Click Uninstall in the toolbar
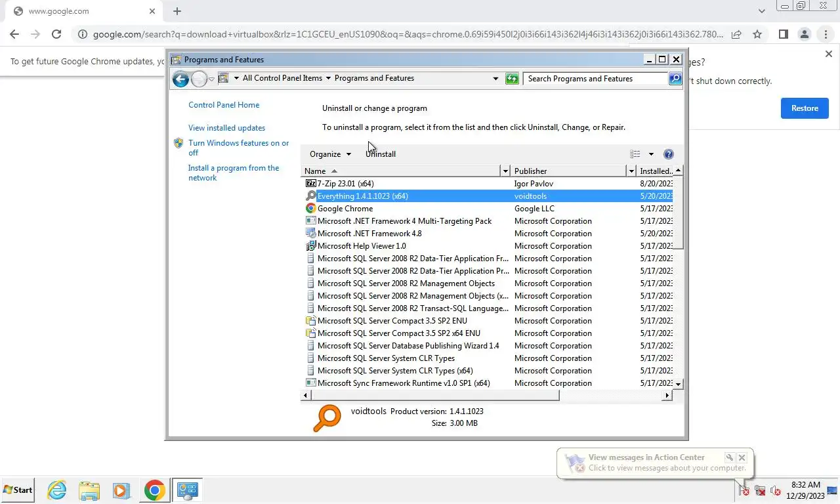Viewport: 840px width, 504px height. click(x=381, y=154)
